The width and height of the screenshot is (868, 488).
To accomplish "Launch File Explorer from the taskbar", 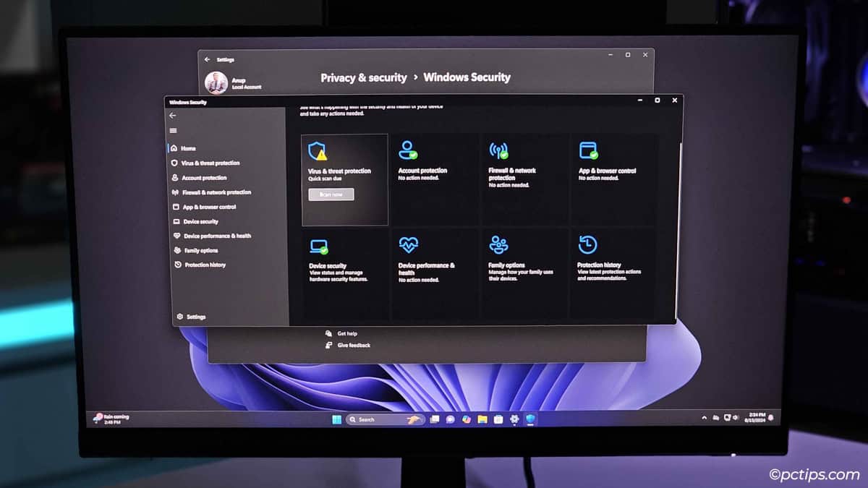I will 482,419.
